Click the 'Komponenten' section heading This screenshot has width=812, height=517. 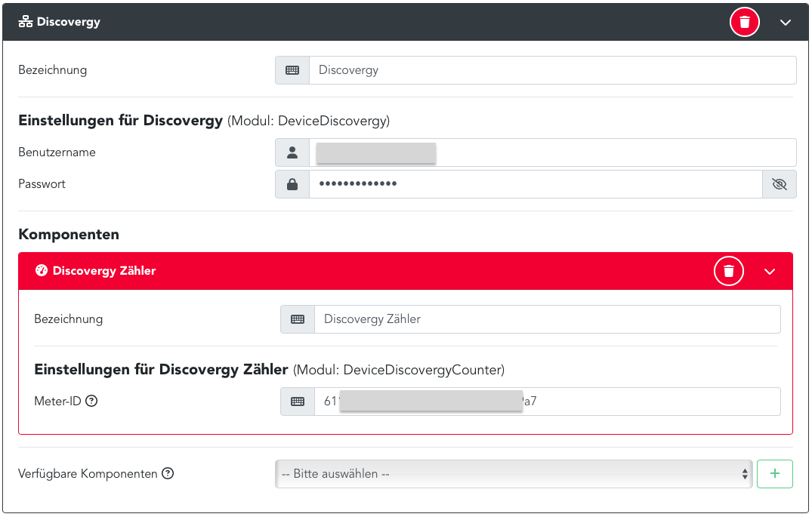coord(69,235)
